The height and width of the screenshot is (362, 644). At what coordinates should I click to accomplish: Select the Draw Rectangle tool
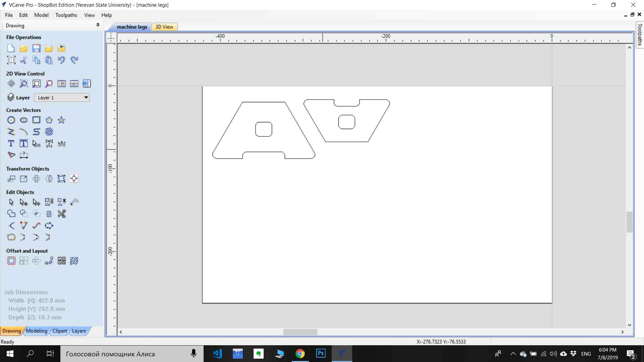click(x=36, y=120)
